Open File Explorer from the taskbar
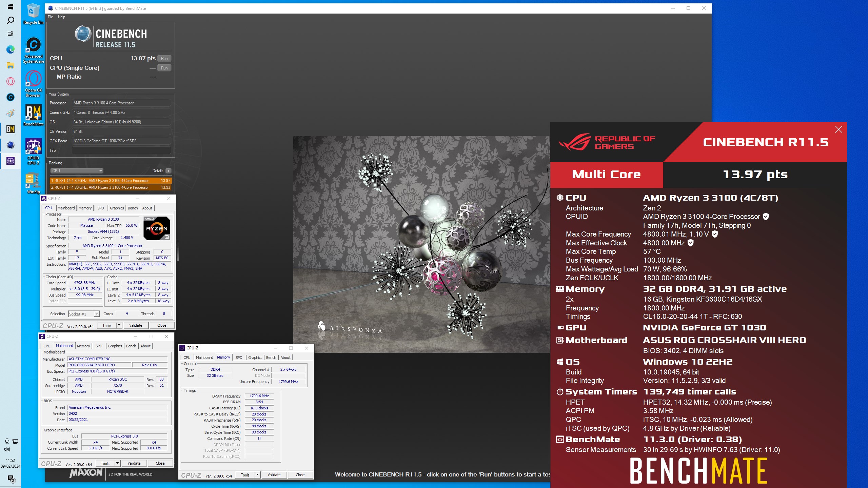 [11, 65]
